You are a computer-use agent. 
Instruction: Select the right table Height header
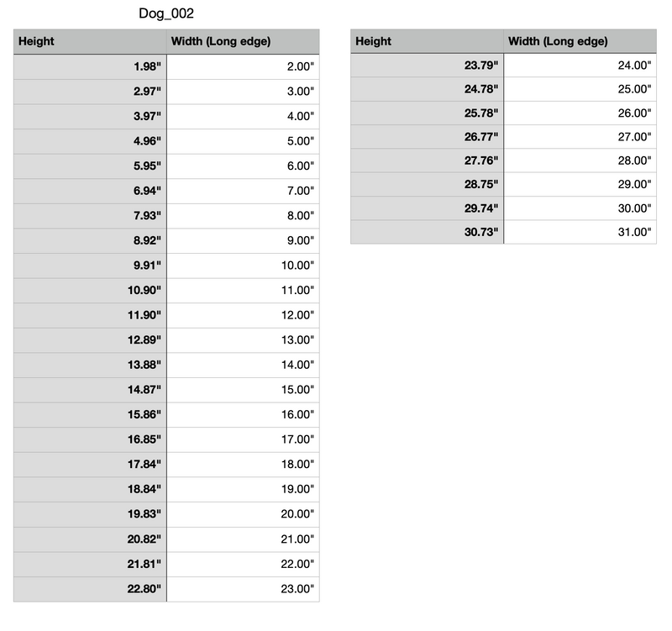[427, 41]
